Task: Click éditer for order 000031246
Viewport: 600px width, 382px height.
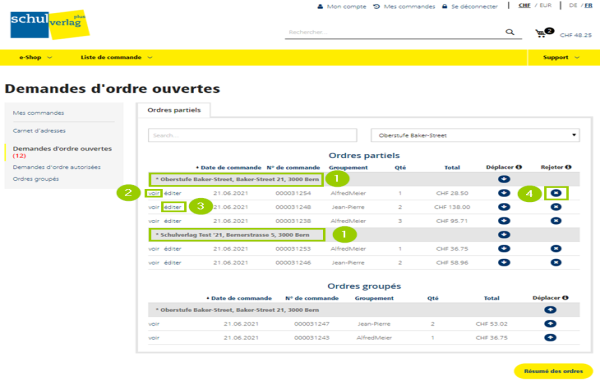Action: pyautogui.click(x=173, y=263)
